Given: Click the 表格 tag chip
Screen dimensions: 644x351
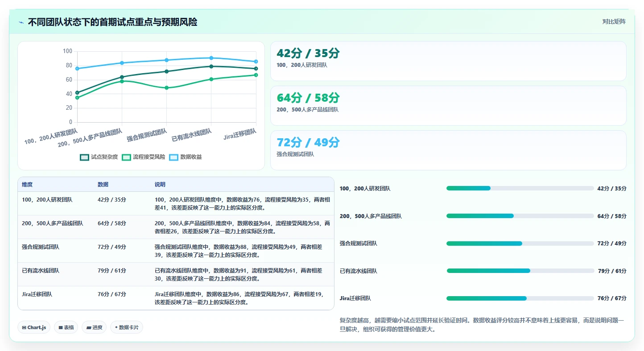Looking at the screenshot, I should tap(66, 327).
